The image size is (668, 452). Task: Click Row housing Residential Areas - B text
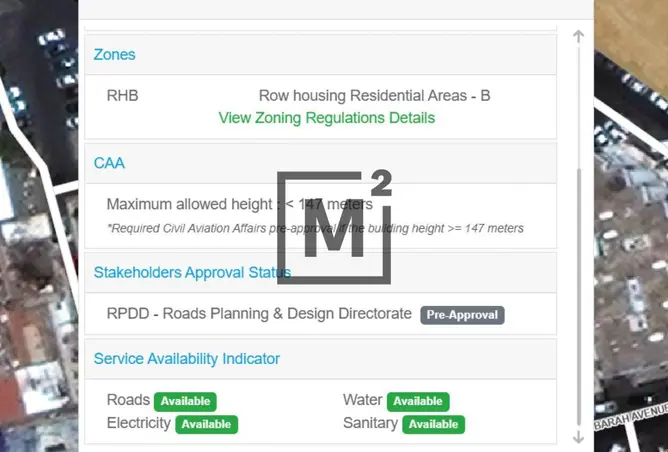pyautogui.click(x=374, y=95)
